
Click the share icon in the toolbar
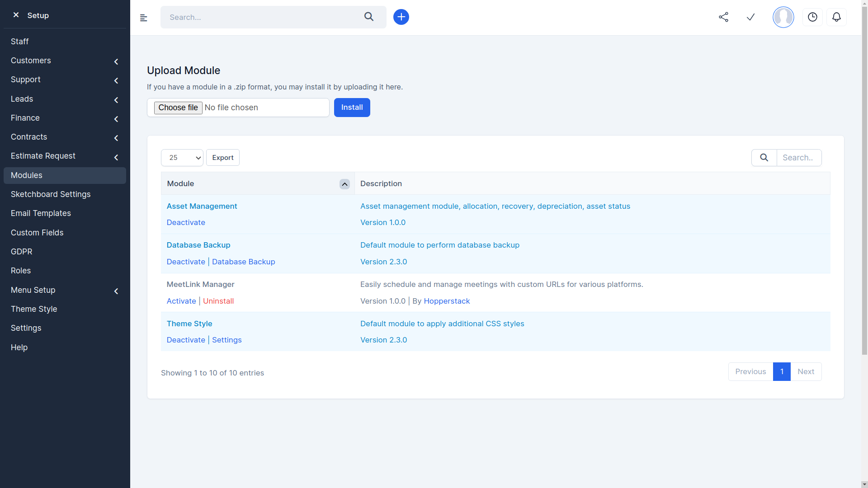[723, 17]
